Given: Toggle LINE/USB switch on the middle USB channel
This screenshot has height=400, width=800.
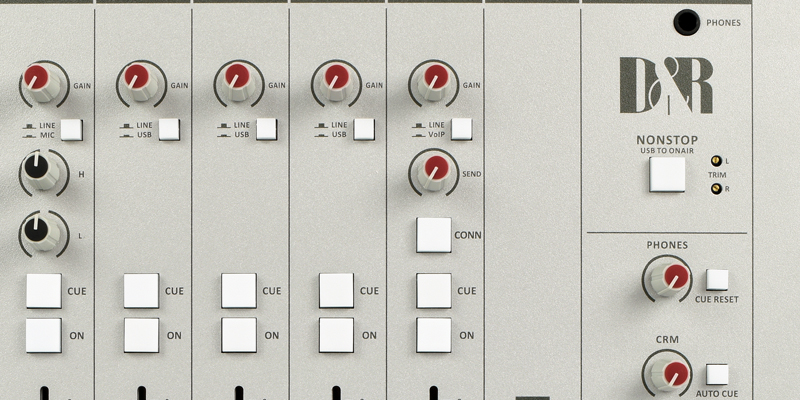Looking at the screenshot, I should pos(266,129).
